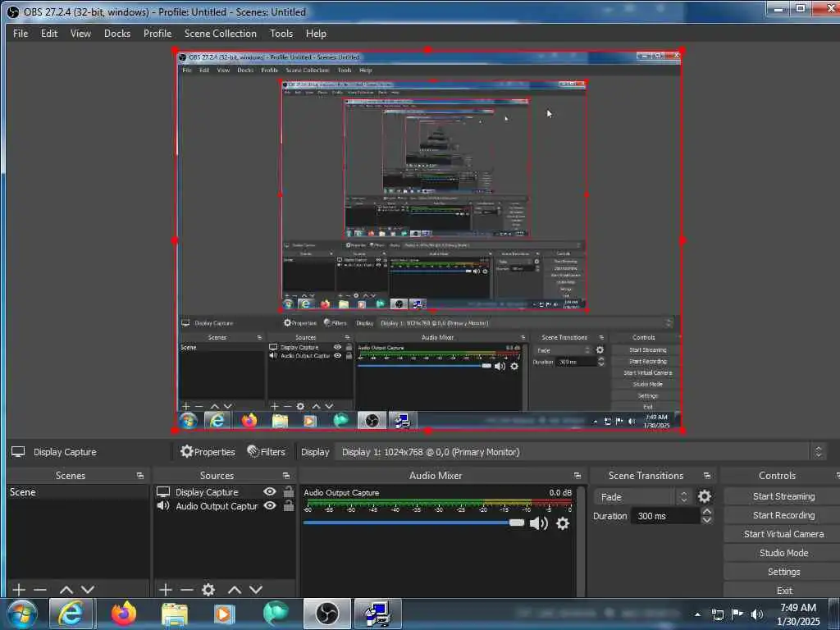Click the monitor icon beside Display Capture row
Viewport: 840px width, 630px height.
163,492
